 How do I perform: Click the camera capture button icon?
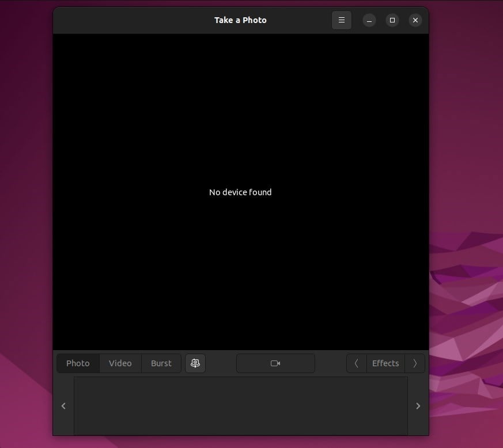coord(275,363)
